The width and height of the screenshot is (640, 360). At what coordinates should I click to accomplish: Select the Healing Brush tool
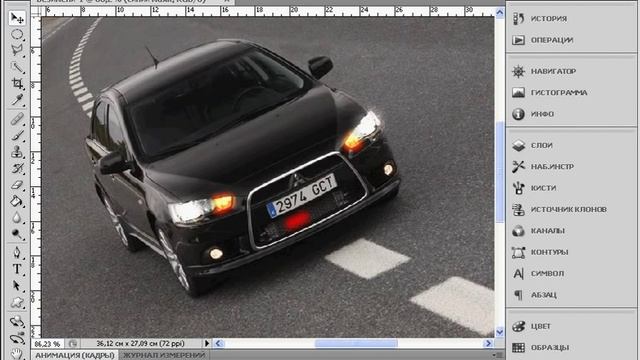point(17,120)
